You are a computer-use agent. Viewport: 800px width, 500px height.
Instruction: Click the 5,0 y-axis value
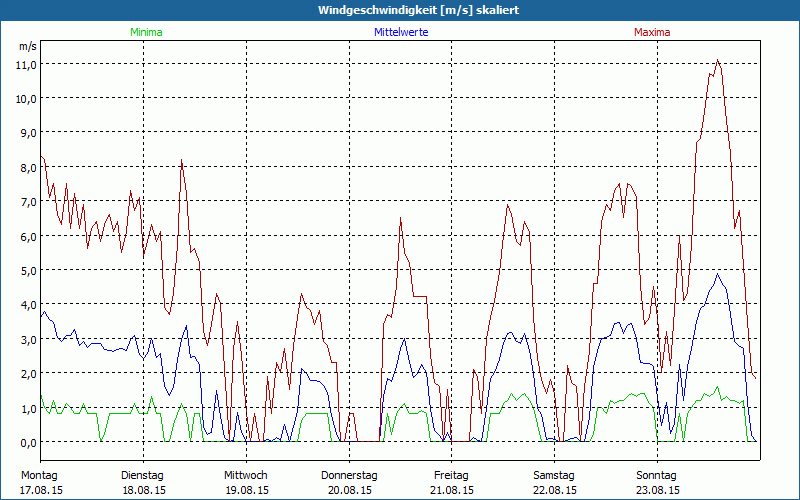(x=29, y=271)
